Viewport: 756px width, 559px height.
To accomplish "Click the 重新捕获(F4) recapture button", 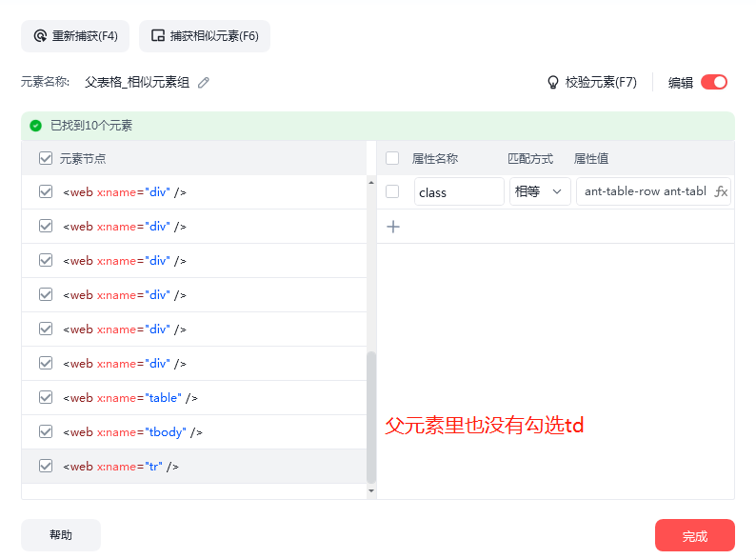I will [x=75, y=36].
